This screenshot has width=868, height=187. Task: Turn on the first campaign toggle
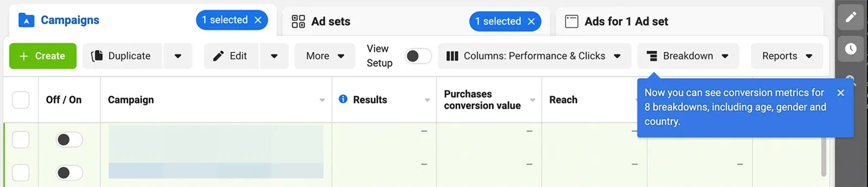[69, 140]
